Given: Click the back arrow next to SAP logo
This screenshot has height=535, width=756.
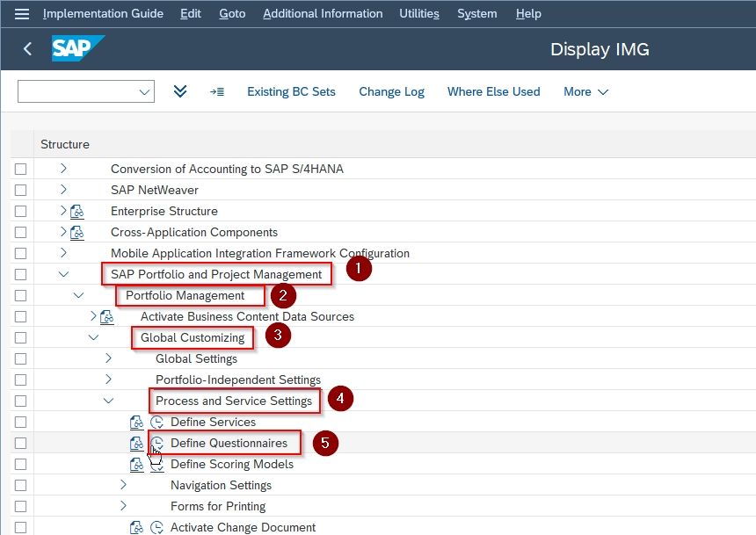Looking at the screenshot, I should pos(27,48).
